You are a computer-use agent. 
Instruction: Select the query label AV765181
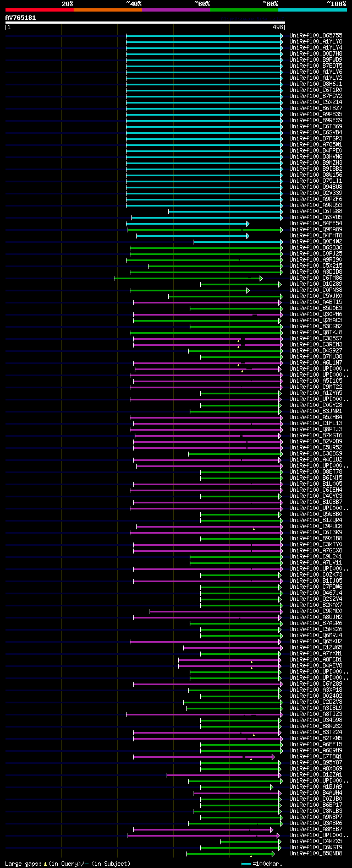click(x=21, y=18)
